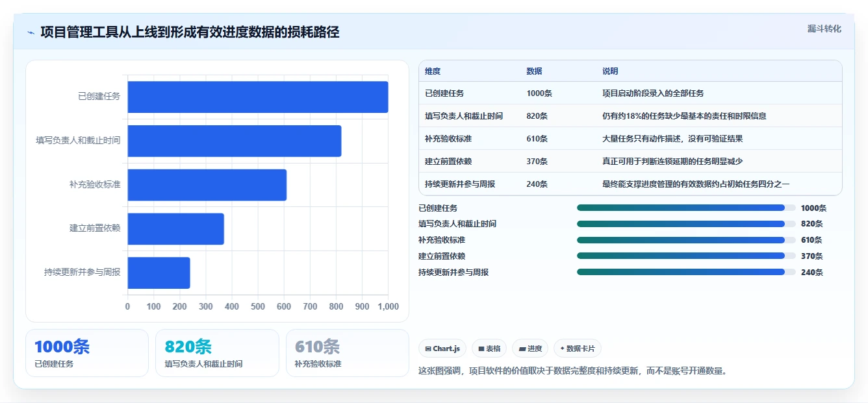Click the 说明 column header
The image size is (868, 403).
610,71
